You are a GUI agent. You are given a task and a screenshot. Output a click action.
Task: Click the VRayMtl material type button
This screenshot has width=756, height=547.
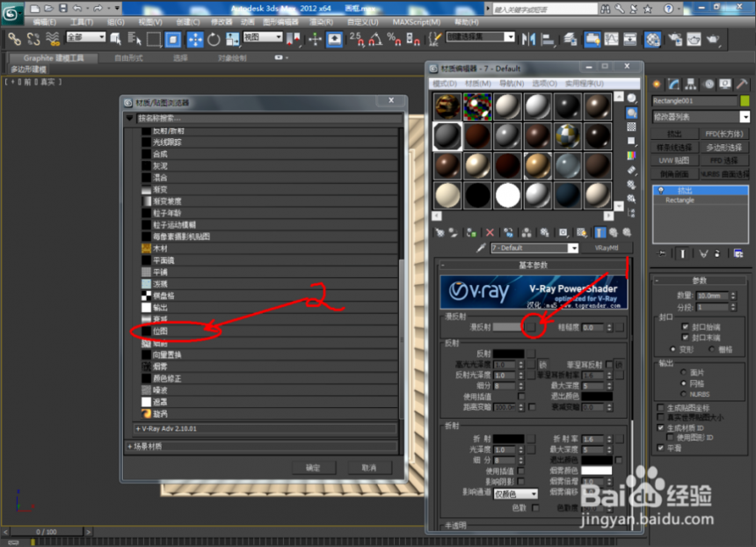tap(607, 248)
